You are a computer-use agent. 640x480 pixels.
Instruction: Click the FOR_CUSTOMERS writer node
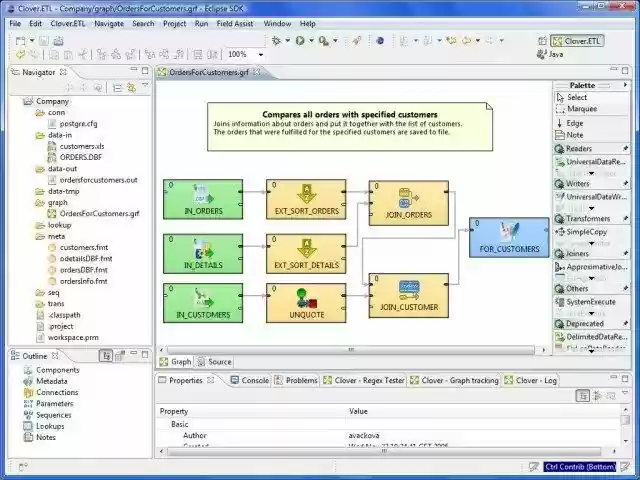(509, 237)
